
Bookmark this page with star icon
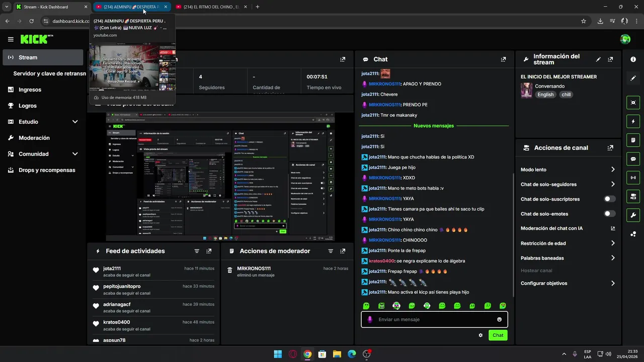click(x=584, y=21)
